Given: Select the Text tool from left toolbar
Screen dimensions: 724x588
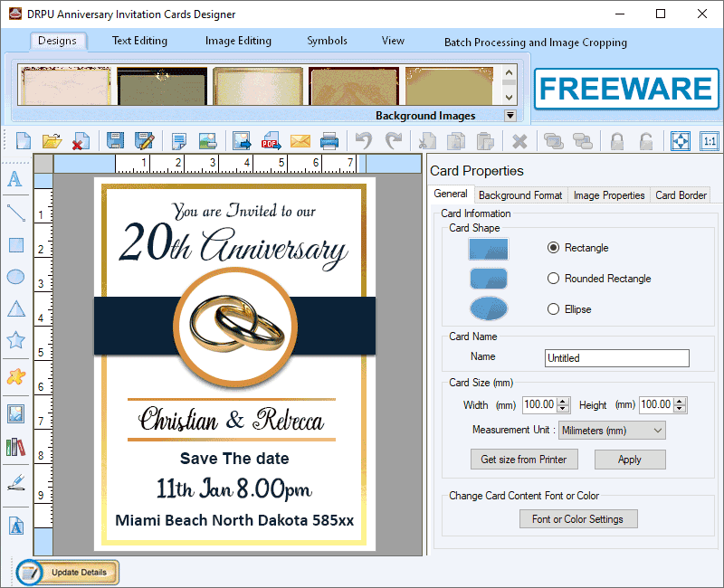Looking at the screenshot, I should pos(14,180).
